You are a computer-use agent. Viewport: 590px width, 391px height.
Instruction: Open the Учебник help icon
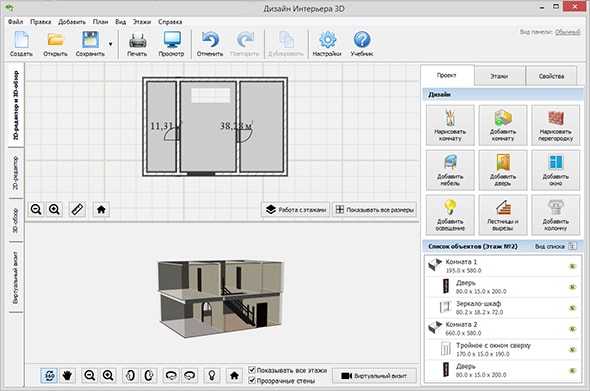tap(362, 44)
